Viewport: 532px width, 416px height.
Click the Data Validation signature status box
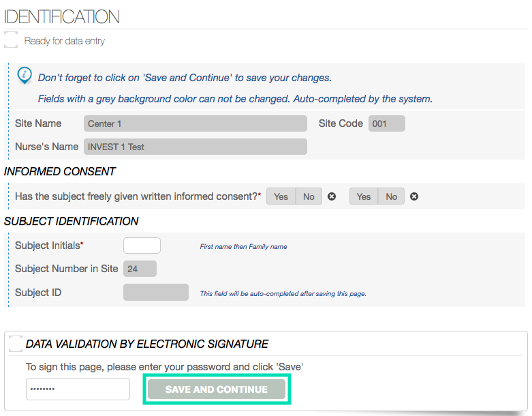tap(16, 344)
